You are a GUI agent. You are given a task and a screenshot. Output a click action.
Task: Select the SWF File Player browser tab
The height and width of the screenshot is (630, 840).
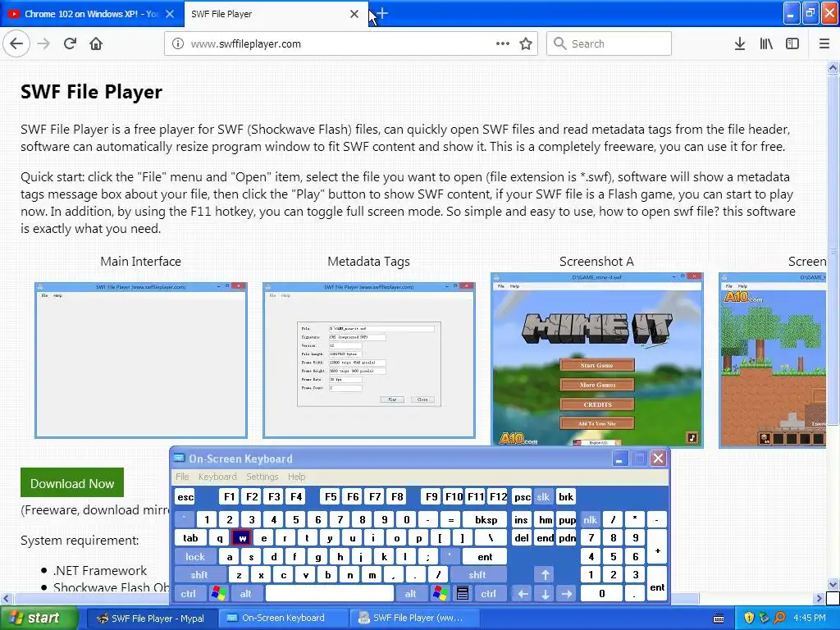tap(276, 14)
